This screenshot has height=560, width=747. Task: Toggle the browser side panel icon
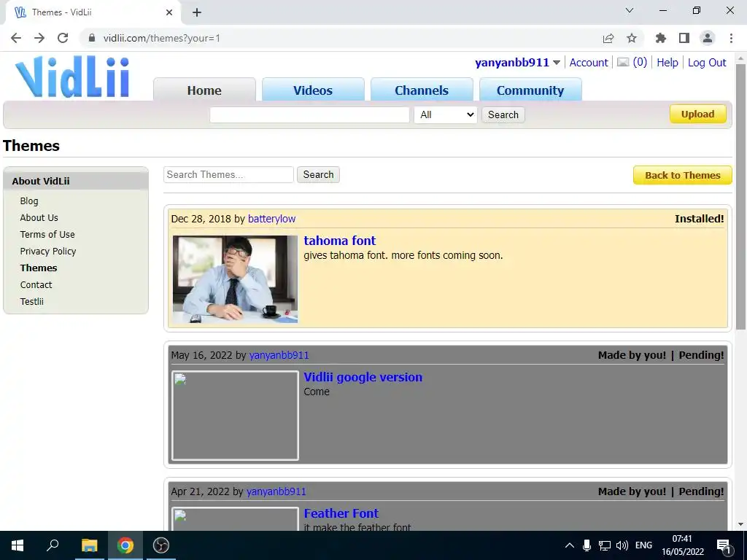pyautogui.click(x=684, y=38)
